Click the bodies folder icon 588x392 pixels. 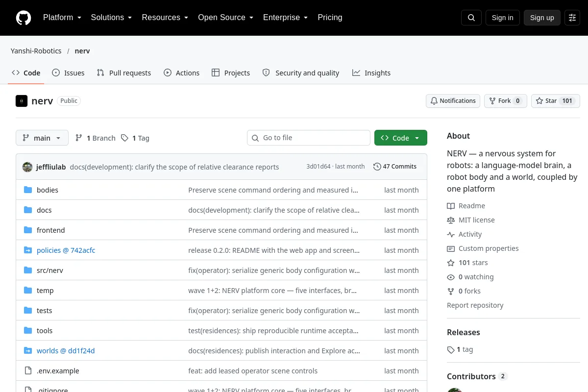coord(28,190)
